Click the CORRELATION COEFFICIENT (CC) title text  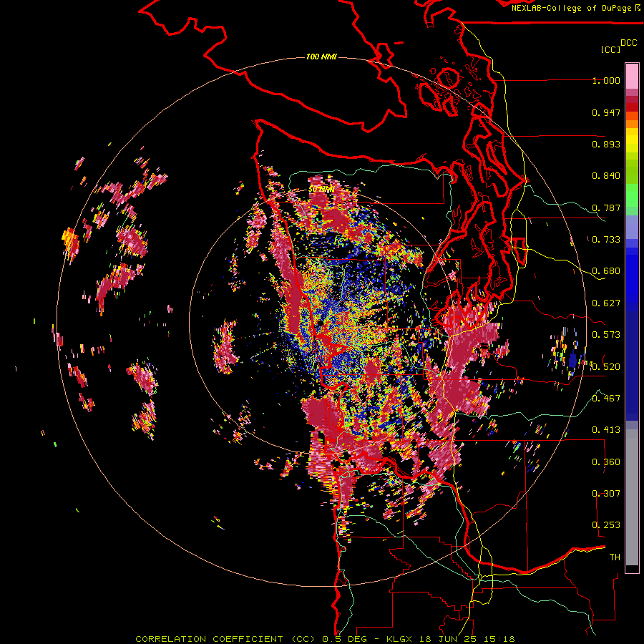pyautogui.click(x=225, y=639)
